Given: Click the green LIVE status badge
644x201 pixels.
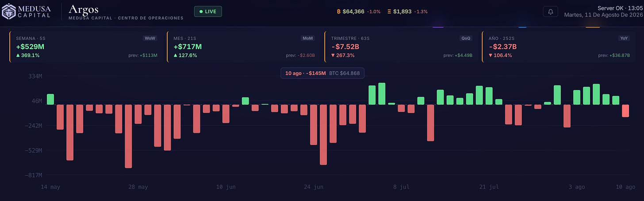Looking at the screenshot, I should tap(208, 12).
